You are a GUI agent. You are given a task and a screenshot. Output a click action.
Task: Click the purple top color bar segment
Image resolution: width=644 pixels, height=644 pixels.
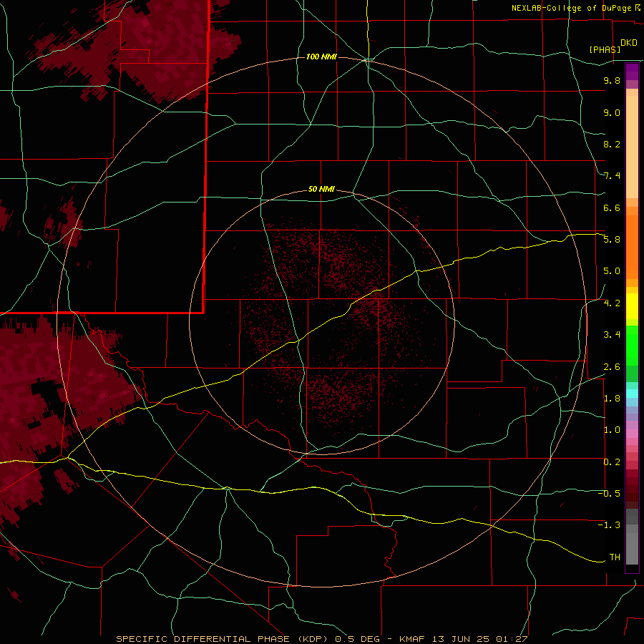(x=632, y=72)
